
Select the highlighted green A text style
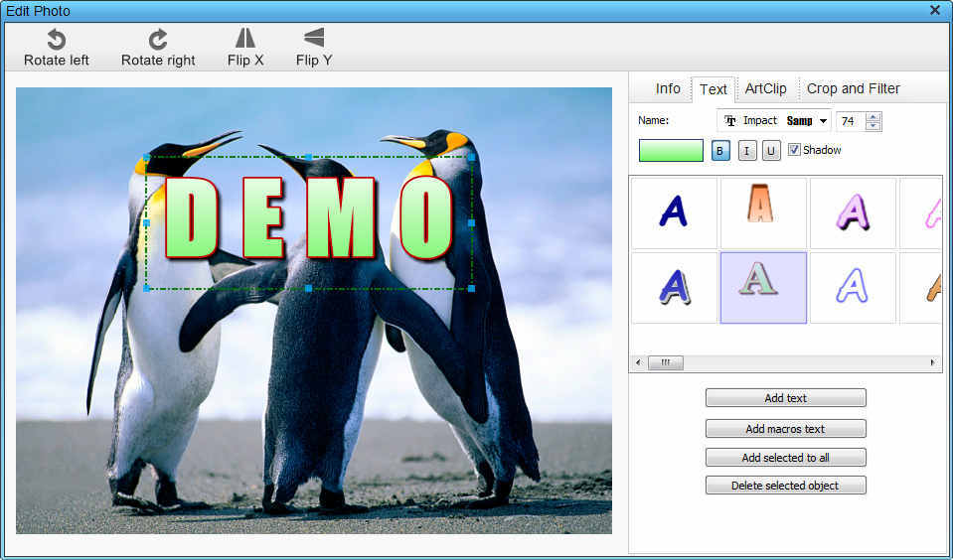[x=763, y=288]
